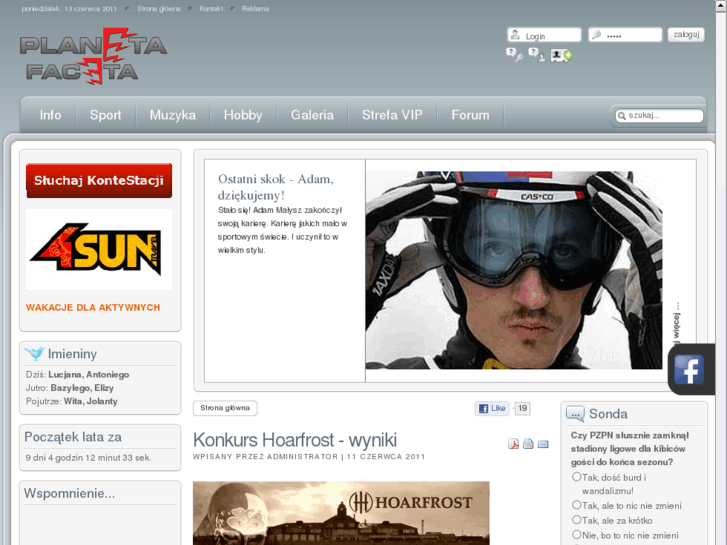Image resolution: width=727 pixels, height=545 pixels.
Task: Select 'Nie, bo to nic nie zmieni'
Action: pyautogui.click(x=576, y=534)
